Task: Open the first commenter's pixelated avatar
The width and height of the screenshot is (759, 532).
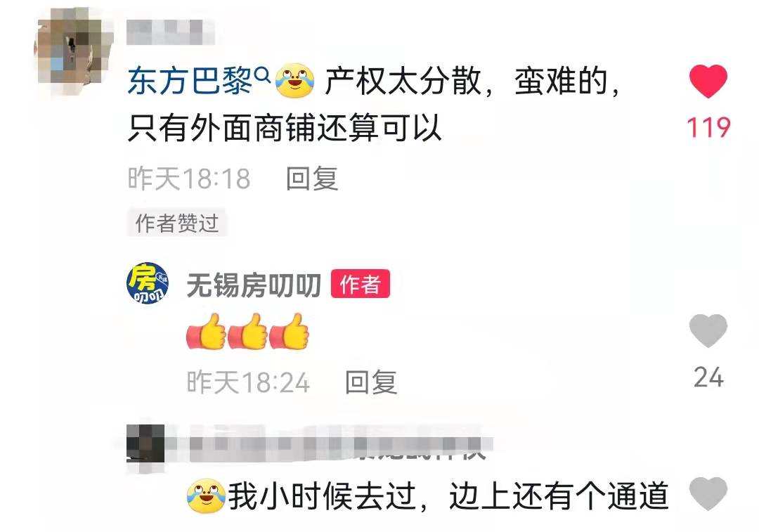Action: pos(72,52)
